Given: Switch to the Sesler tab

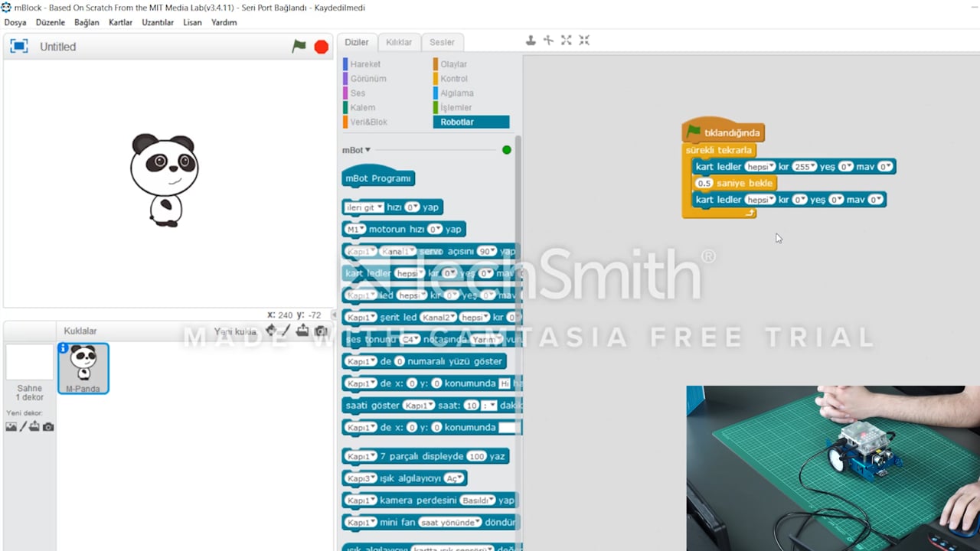Looking at the screenshot, I should [x=442, y=42].
